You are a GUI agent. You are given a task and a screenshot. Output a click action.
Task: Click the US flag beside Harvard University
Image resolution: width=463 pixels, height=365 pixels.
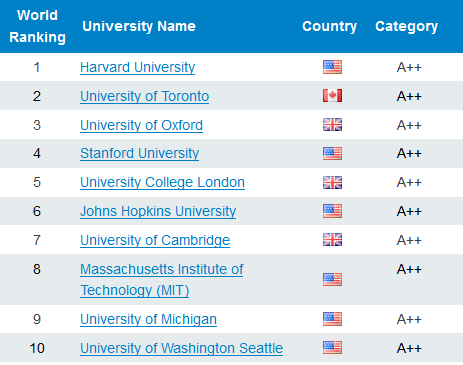click(x=332, y=67)
